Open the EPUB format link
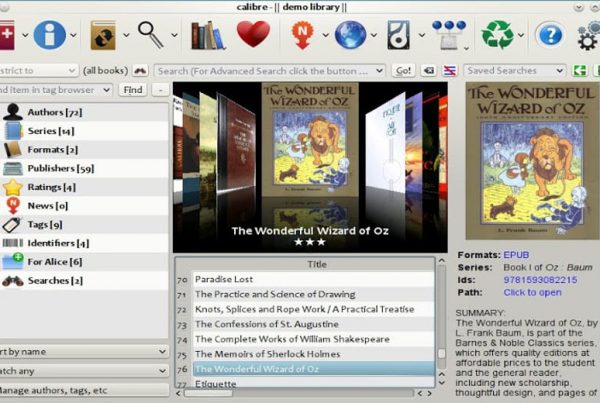The height and width of the screenshot is (403, 600). (x=516, y=255)
